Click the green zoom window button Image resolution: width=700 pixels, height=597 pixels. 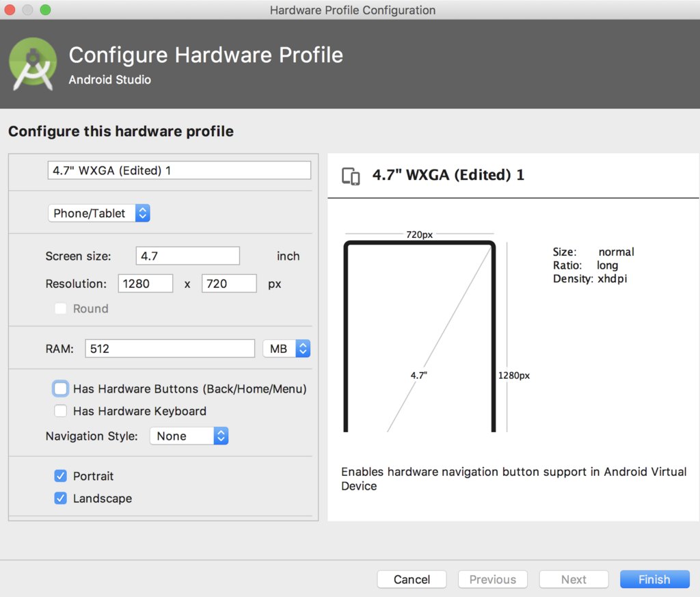click(x=46, y=10)
